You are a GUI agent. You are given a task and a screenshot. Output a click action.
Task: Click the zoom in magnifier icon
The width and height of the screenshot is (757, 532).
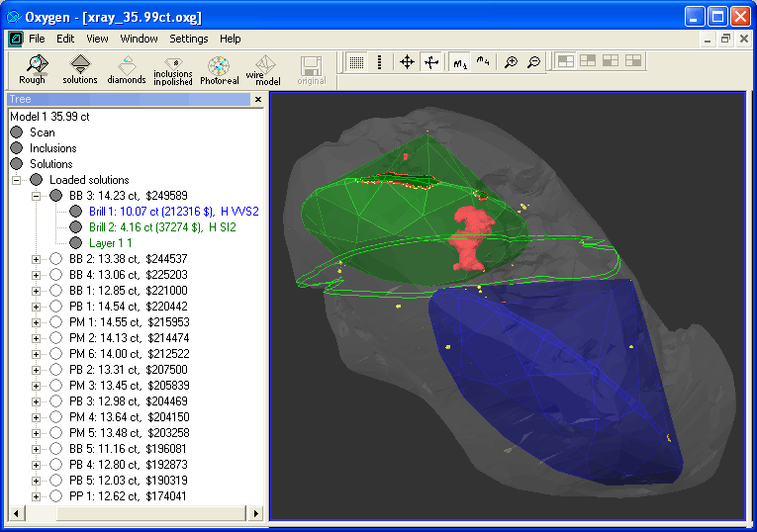pos(511,62)
